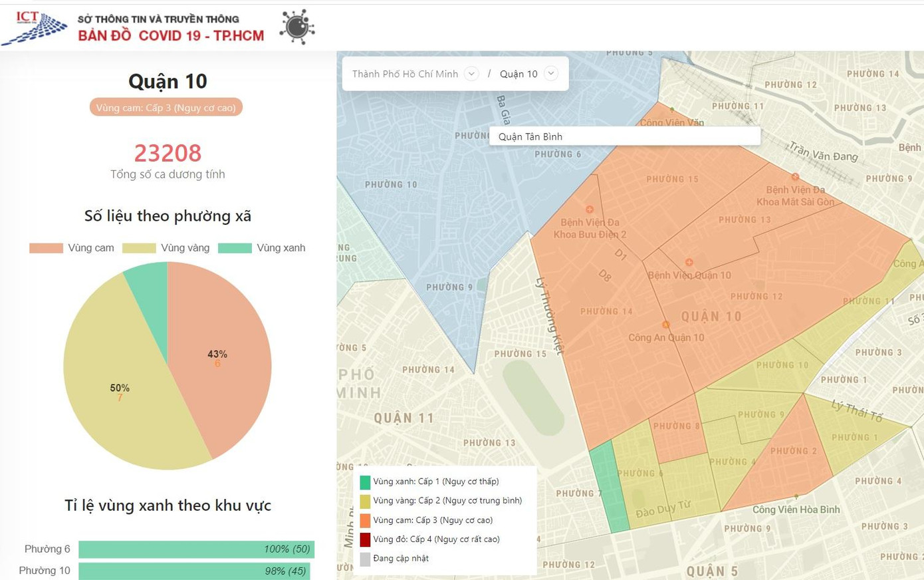Toggle Vùng vàng series in chart legend
The image size is (924, 580).
140,248
